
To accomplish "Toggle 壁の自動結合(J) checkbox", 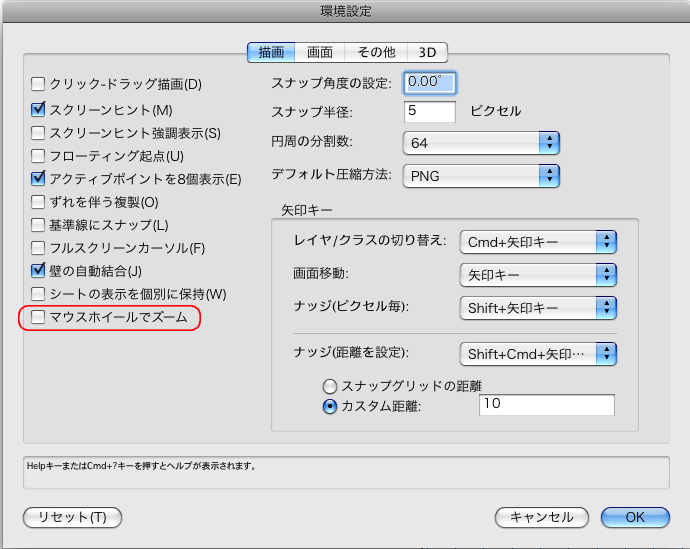I will pos(39,271).
